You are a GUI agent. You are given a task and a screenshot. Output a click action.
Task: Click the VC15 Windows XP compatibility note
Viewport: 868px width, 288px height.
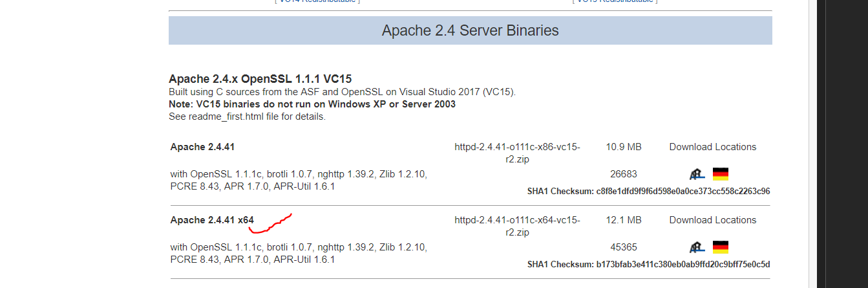[x=312, y=104]
